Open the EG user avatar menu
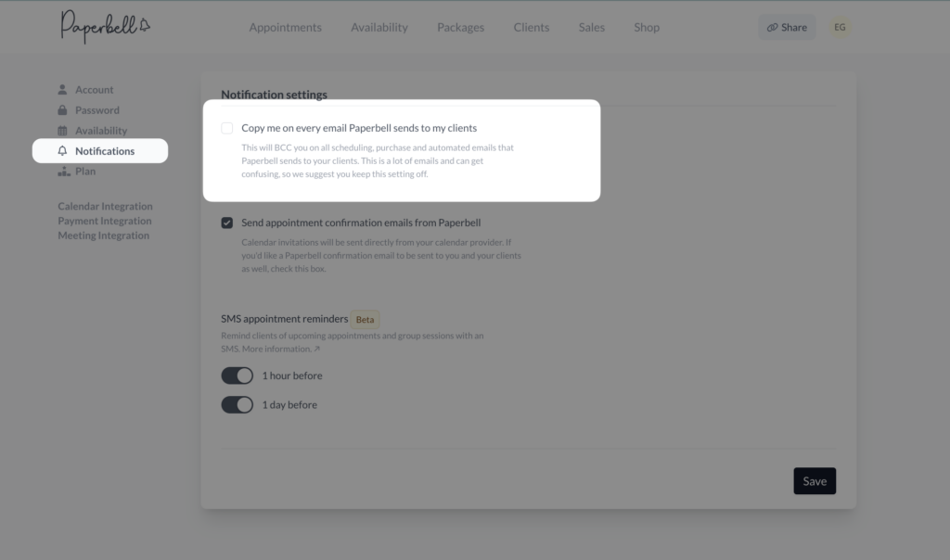 (x=840, y=28)
